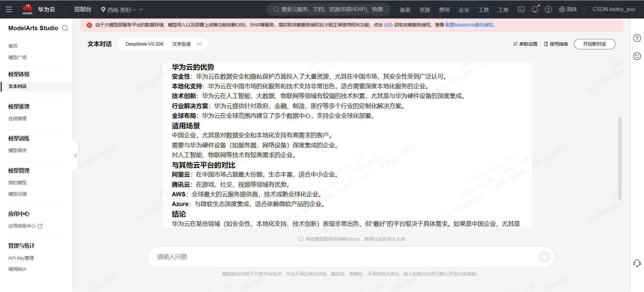The height and width of the screenshot is (292, 644).
Task: Click the 模型体验 section header
Action: [19, 74]
